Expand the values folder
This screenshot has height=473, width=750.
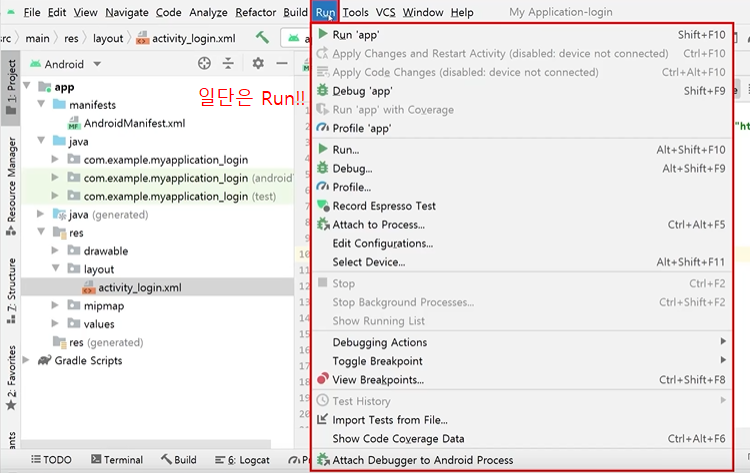tap(55, 323)
